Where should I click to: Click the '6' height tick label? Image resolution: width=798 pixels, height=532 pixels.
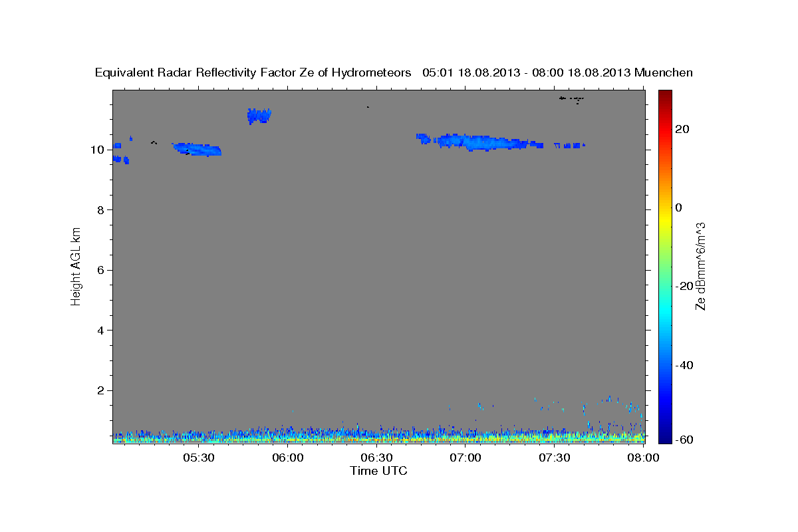[x=101, y=270]
